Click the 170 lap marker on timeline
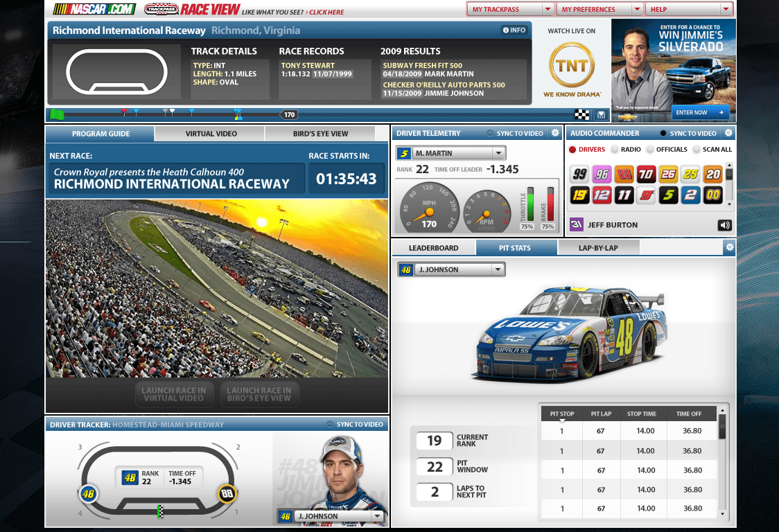The width and height of the screenshot is (779, 532). click(289, 115)
